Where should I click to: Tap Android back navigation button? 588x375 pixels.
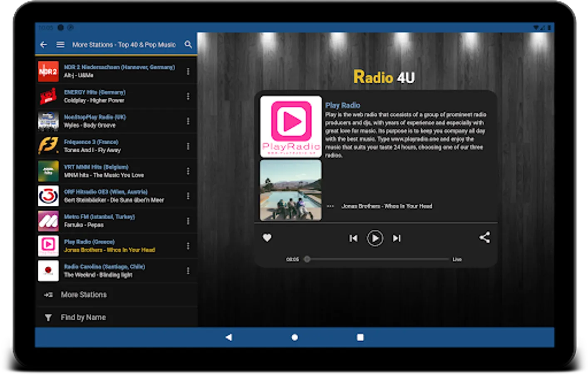229,337
